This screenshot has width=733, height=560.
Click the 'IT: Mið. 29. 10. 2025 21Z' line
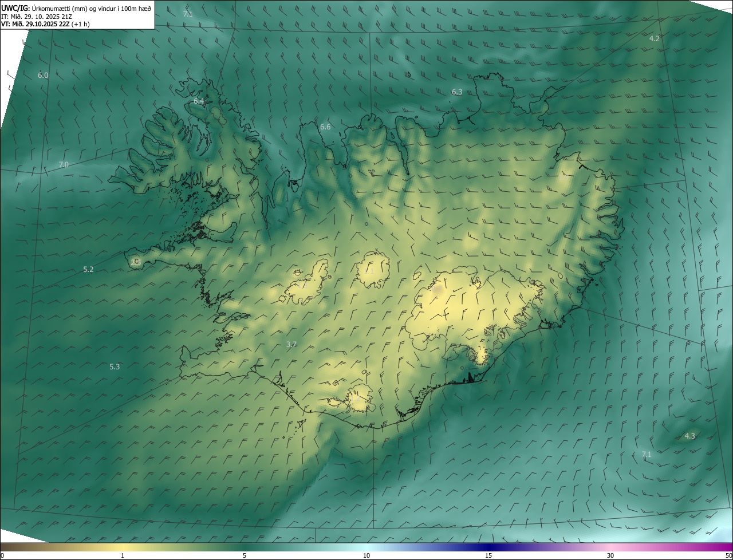pos(36,17)
